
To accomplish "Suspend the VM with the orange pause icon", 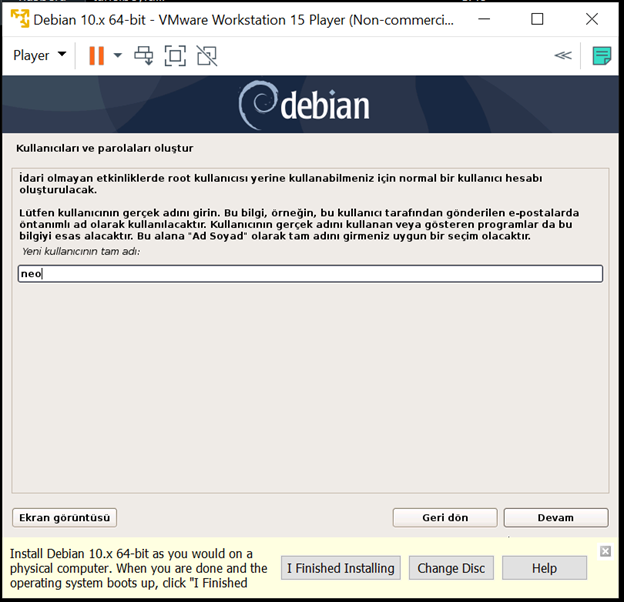I will point(96,55).
